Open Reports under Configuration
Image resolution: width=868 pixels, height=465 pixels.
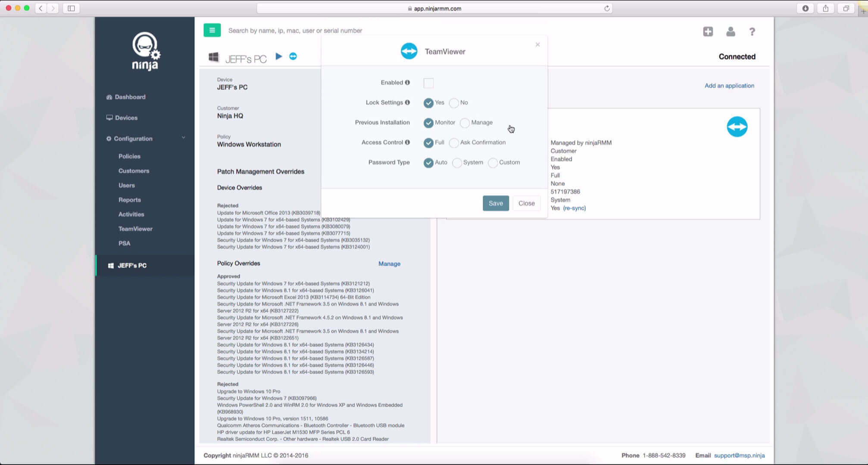point(129,200)
